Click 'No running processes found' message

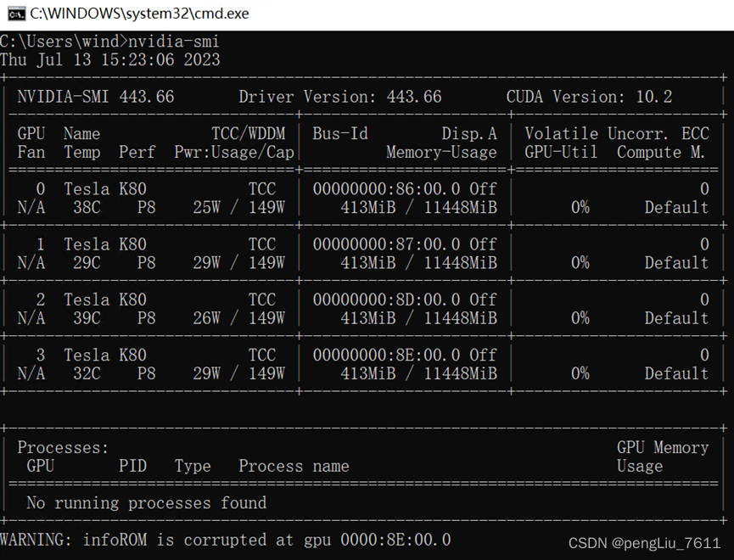147,503
